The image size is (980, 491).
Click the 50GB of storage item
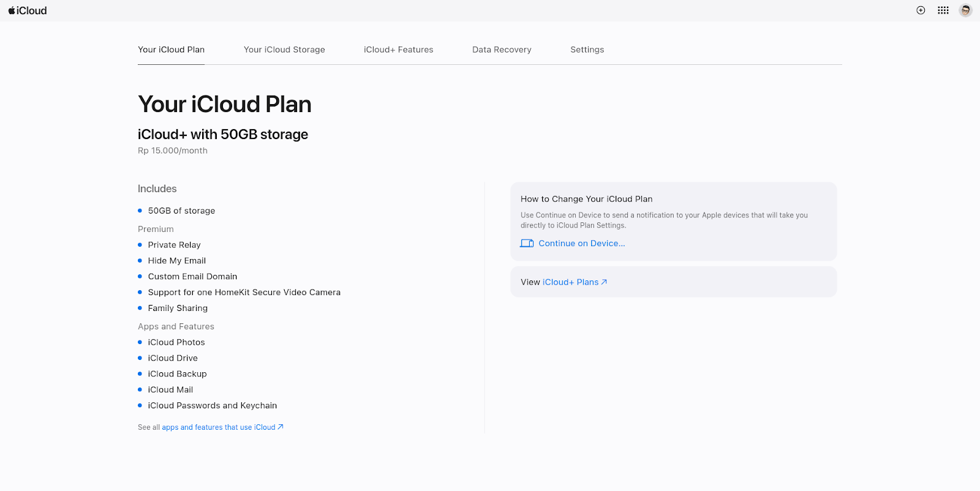click(x=181, y=211)
